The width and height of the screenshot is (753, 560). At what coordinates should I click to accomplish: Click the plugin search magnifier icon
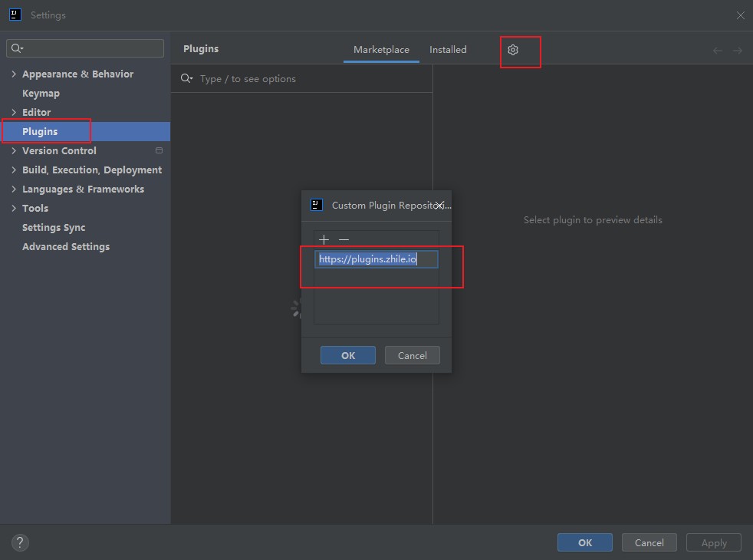(186, 79)
